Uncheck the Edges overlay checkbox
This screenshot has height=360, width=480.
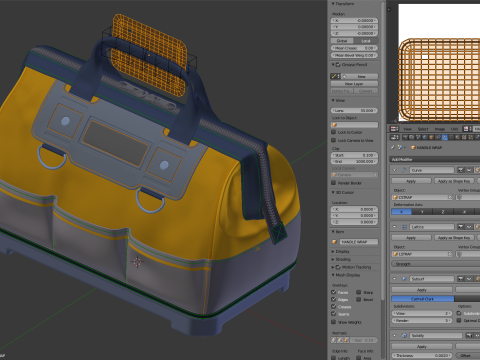(333, 299)
